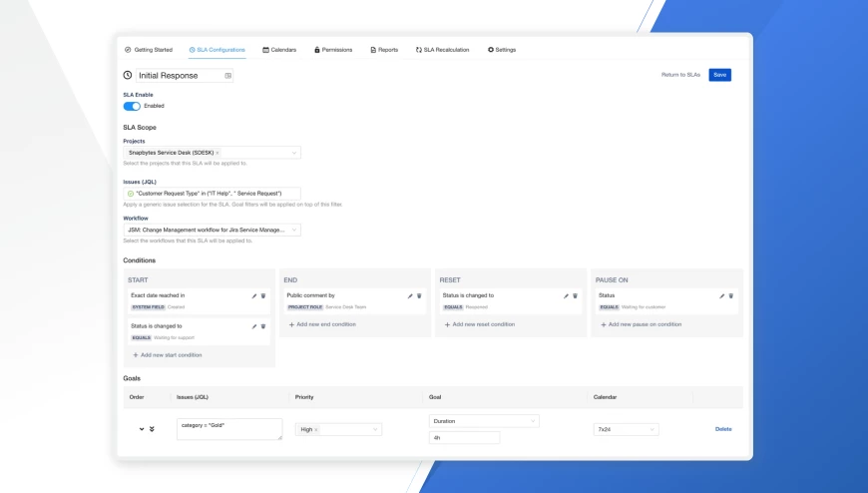Screen dimensions: 868x493
Task: Click the Goal column header
Action: pos(435,397)
